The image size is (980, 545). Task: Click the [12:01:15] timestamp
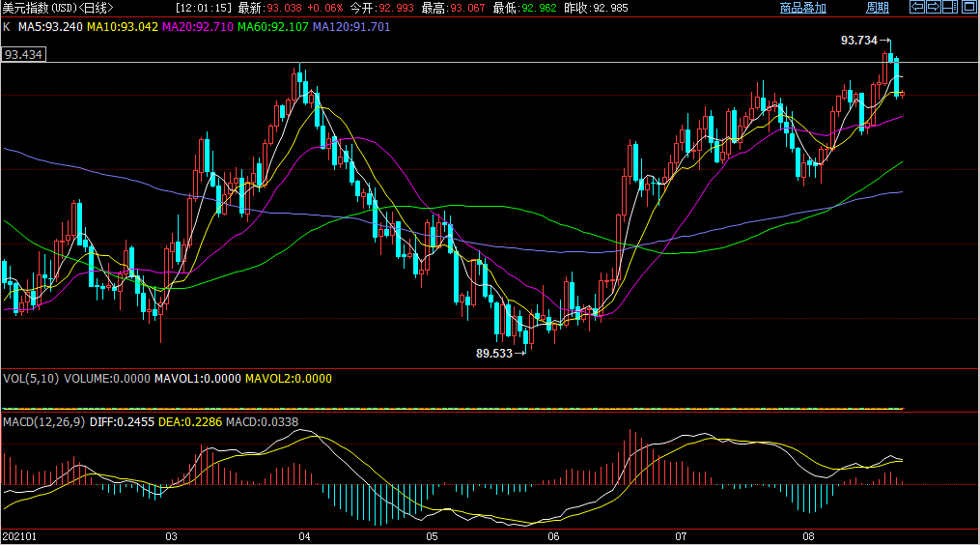click(x=204, y=8)
